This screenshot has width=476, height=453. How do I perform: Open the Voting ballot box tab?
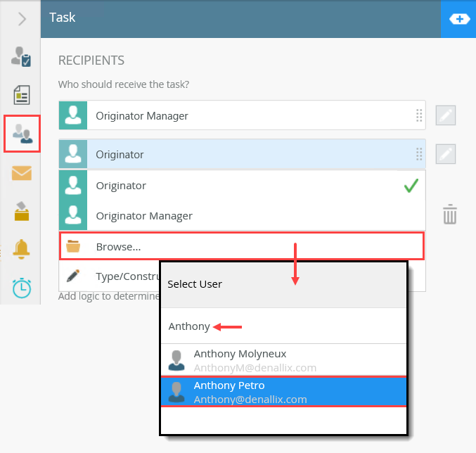[x=22, y=211]
